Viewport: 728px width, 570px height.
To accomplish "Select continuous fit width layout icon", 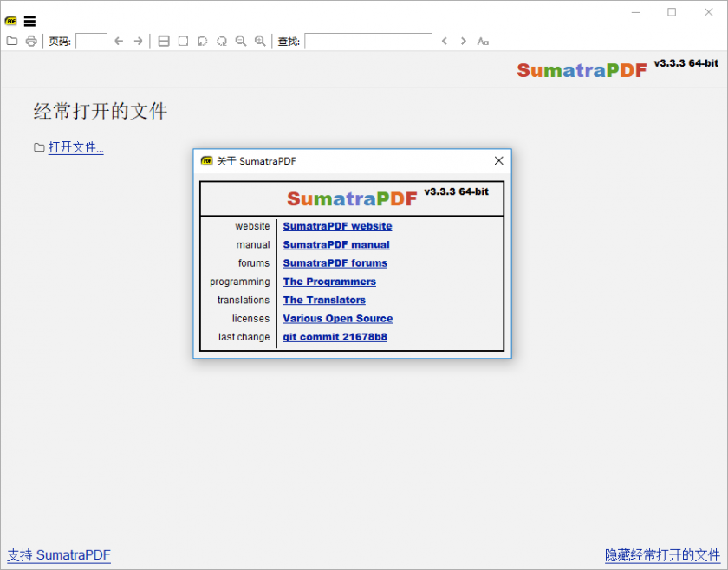I will tap(164, 41).
